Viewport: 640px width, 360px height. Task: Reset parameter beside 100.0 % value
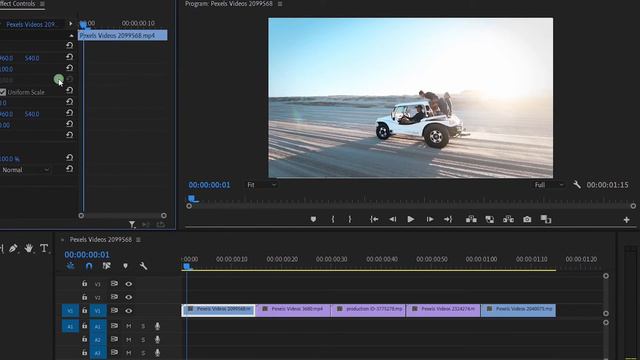click(x=70, y=158)
